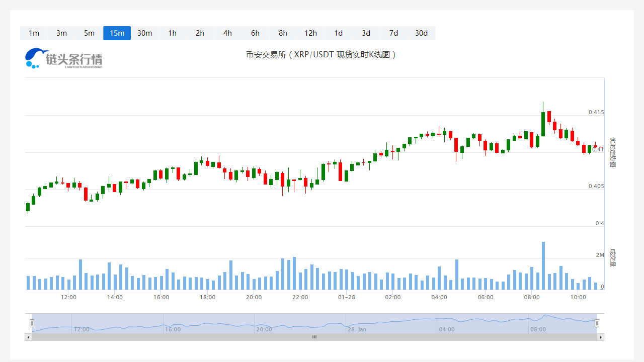Show the 1d daily chart
644x362 pixels.
338,33
